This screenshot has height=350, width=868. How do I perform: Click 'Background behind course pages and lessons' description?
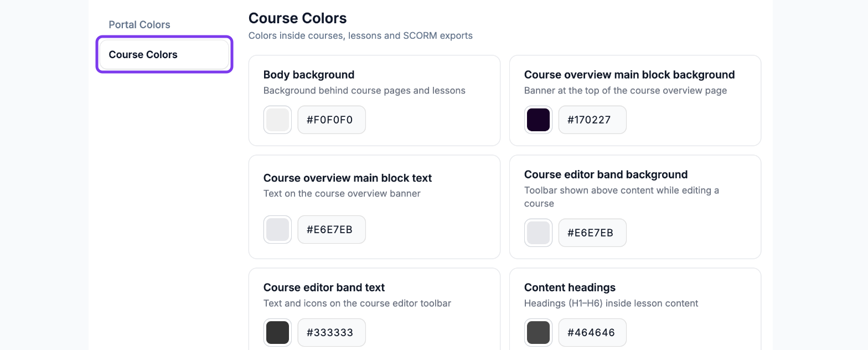pos(364,90)
